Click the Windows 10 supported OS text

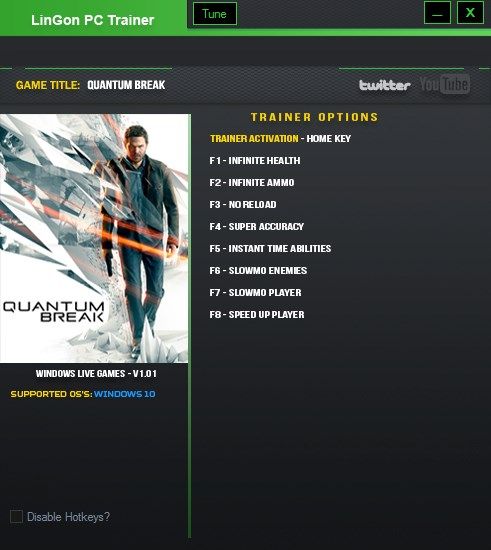point(125,394)
